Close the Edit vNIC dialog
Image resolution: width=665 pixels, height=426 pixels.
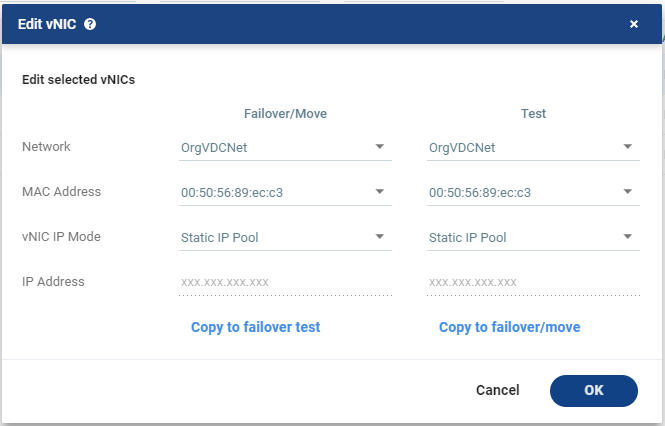[634, 24]
